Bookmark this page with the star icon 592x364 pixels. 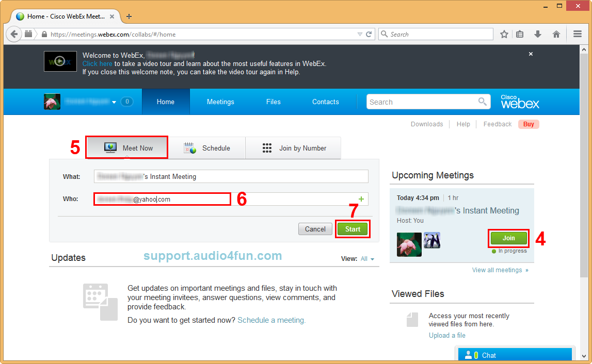point(504,35)
